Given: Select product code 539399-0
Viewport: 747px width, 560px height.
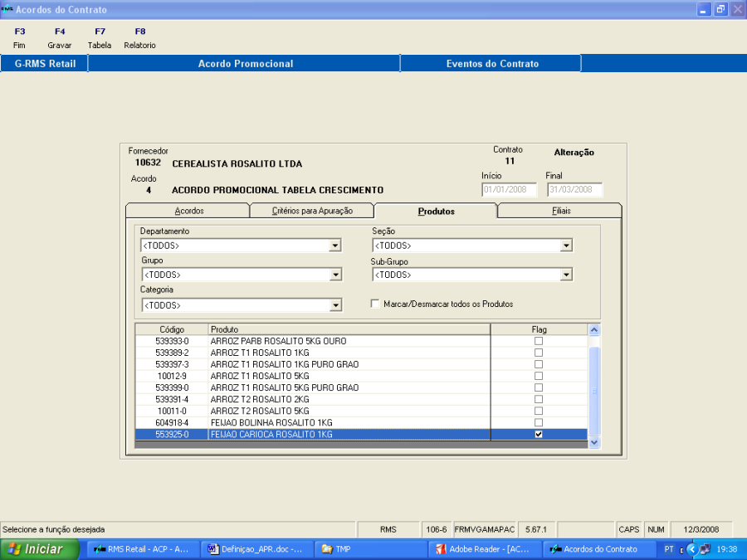Looking at the screenshot, I should [172, 387].
